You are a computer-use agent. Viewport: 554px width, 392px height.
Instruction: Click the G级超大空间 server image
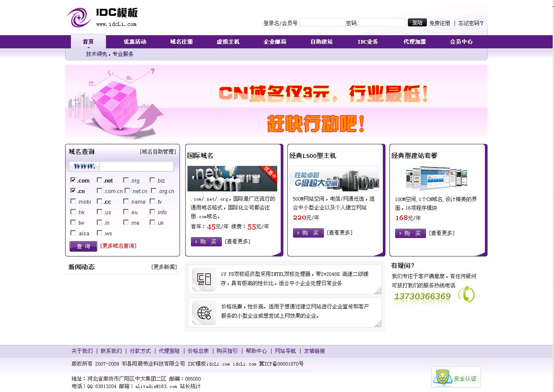[335, 178]
